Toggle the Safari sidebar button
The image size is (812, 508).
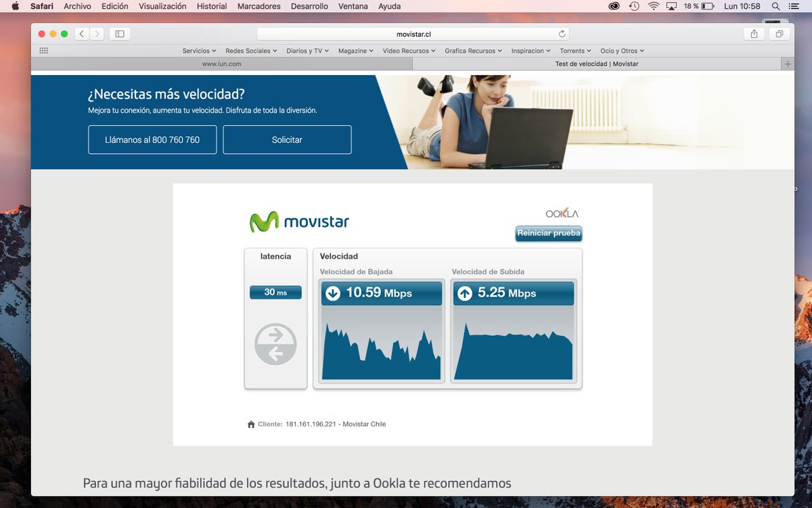click(120, 34)
